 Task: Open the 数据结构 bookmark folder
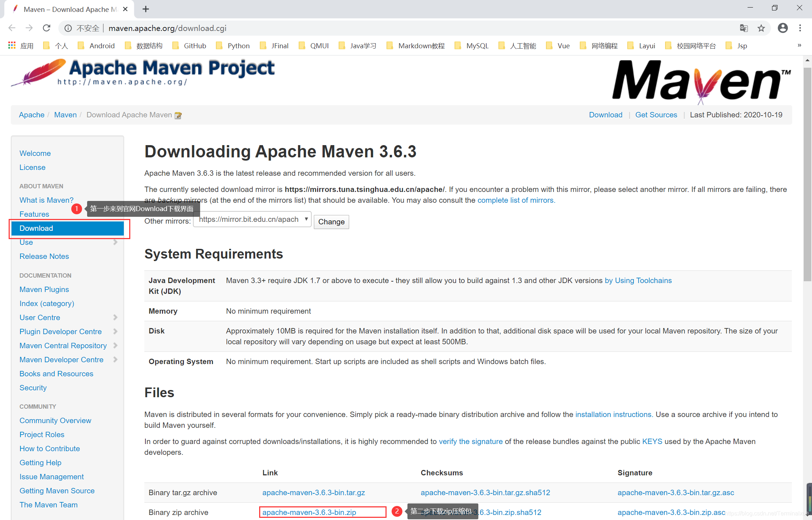(x=143, y=46)
